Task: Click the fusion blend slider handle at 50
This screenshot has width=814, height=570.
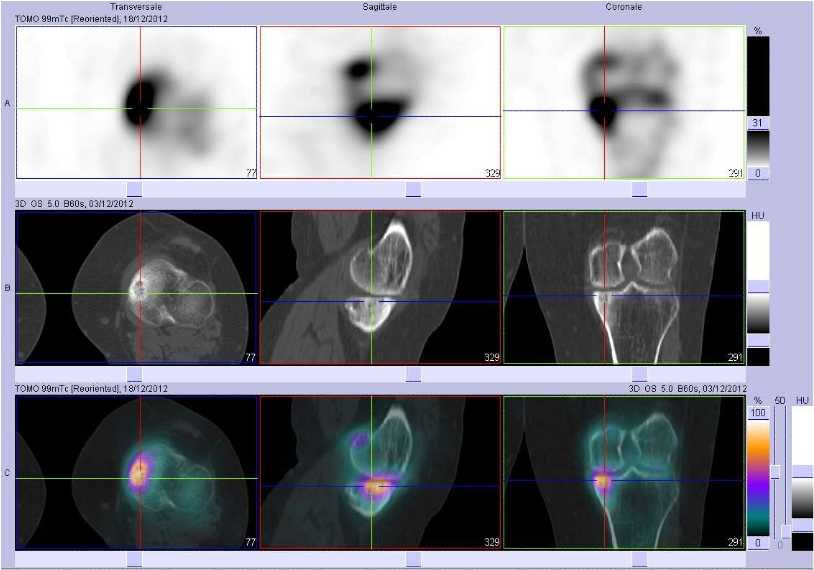Action: (776, 472)
